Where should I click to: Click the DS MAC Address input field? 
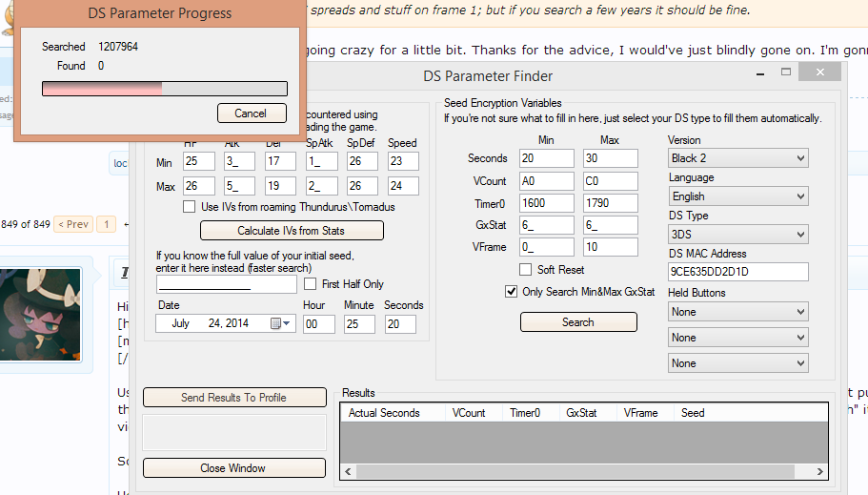pyautogui.click(x=737, y=273)
